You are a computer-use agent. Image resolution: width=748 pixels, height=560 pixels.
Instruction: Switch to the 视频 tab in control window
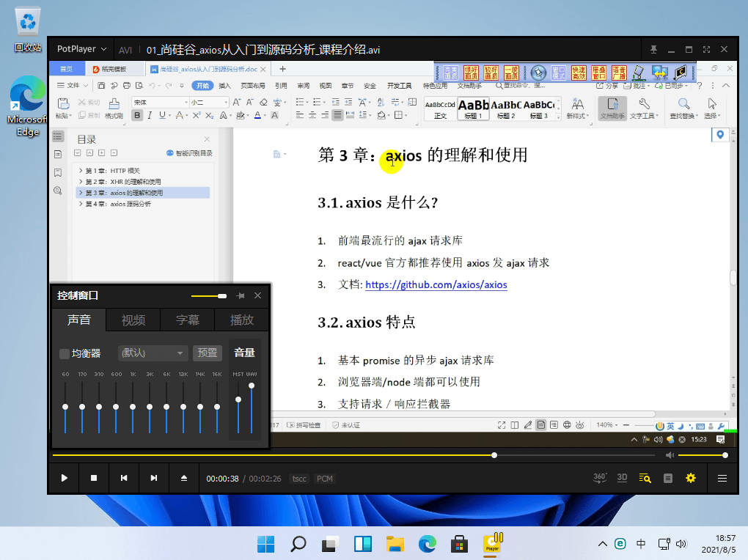[x=133, y=320]
